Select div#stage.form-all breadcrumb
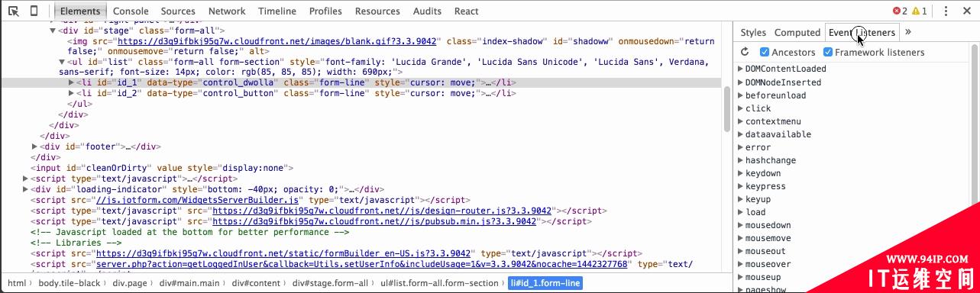The image size is (980, 293). 330,283
